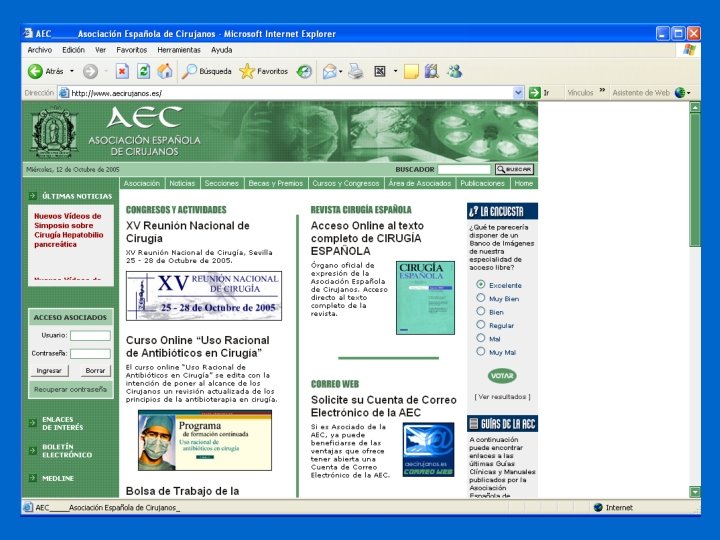Select the Regular survey option
Image resolution: width=720 pixels, height=540 pixels.
(x=481, y=325)
